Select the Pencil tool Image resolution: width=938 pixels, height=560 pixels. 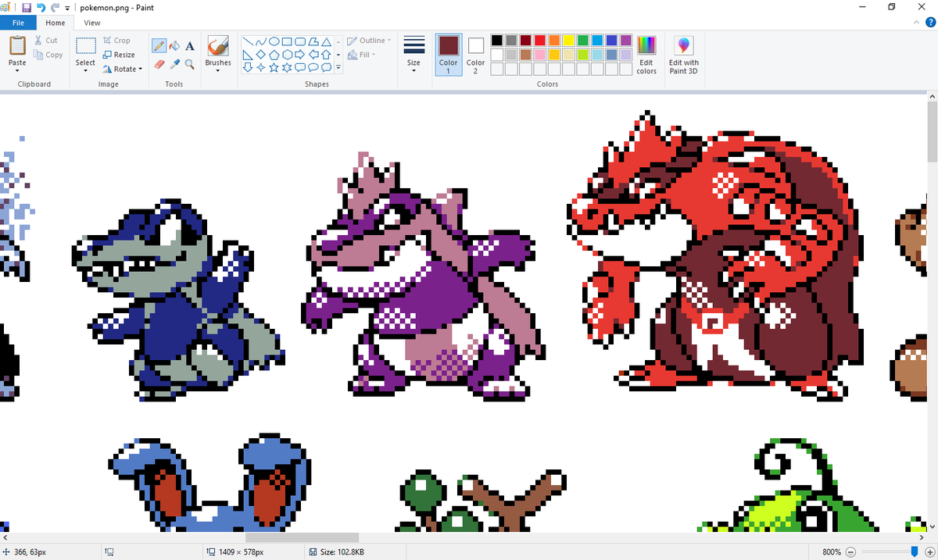[159, 46]
